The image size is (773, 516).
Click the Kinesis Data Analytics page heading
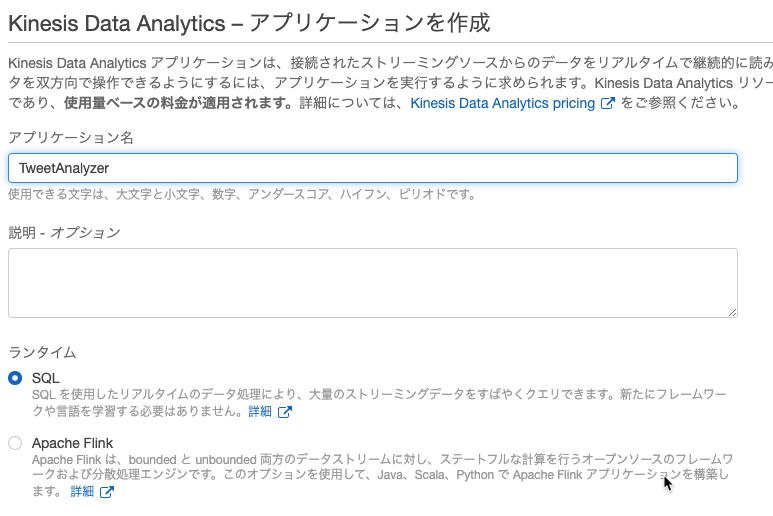[249, 23]
